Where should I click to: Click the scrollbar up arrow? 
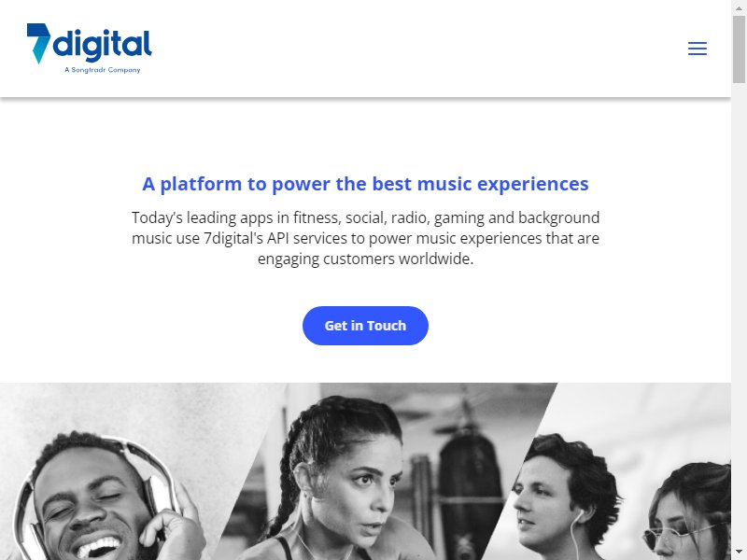739,7
